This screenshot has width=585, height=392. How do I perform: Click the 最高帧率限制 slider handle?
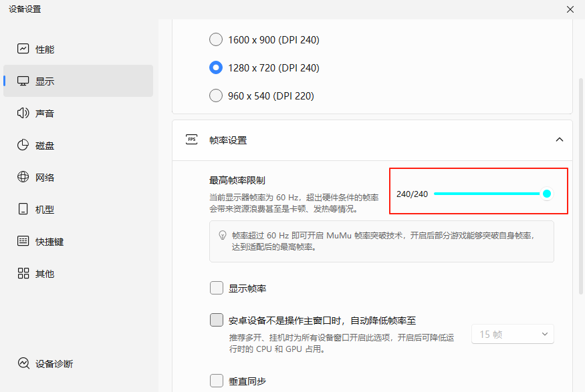547,194
